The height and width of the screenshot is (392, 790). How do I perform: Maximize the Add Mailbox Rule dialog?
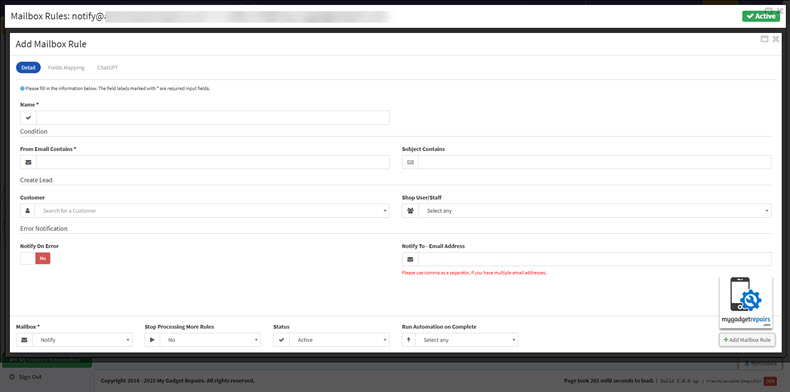(x=764, y=39)
